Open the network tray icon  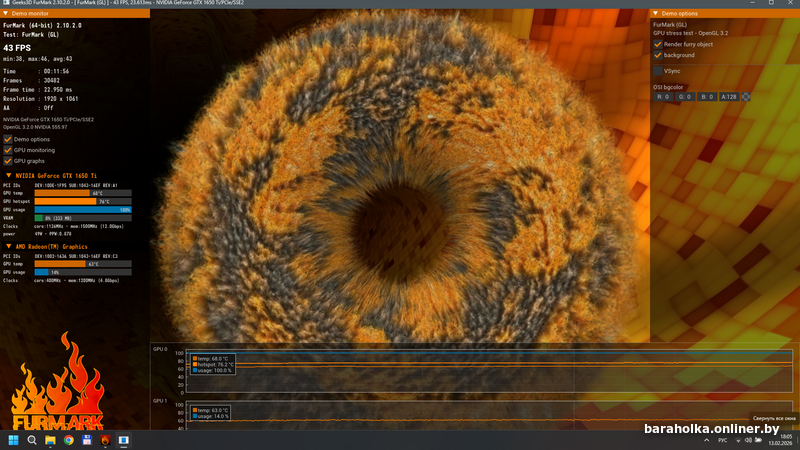coord(738,440)
